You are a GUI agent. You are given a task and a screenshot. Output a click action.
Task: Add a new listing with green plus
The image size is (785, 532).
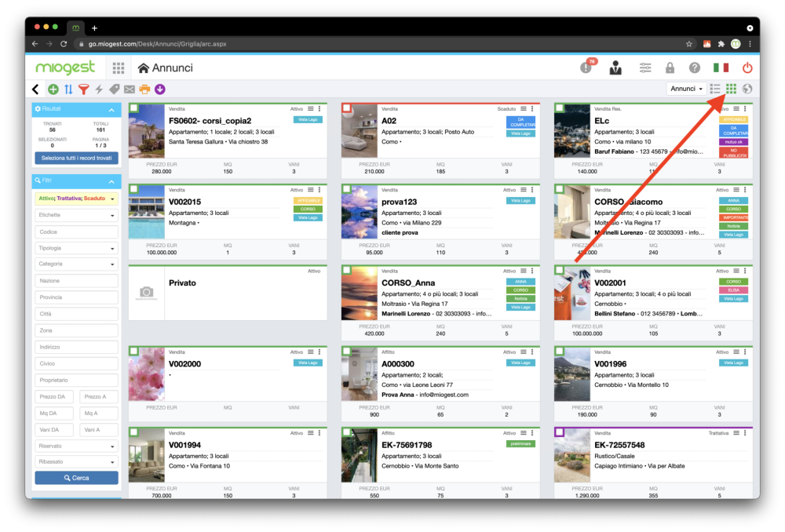coord(53,89)
